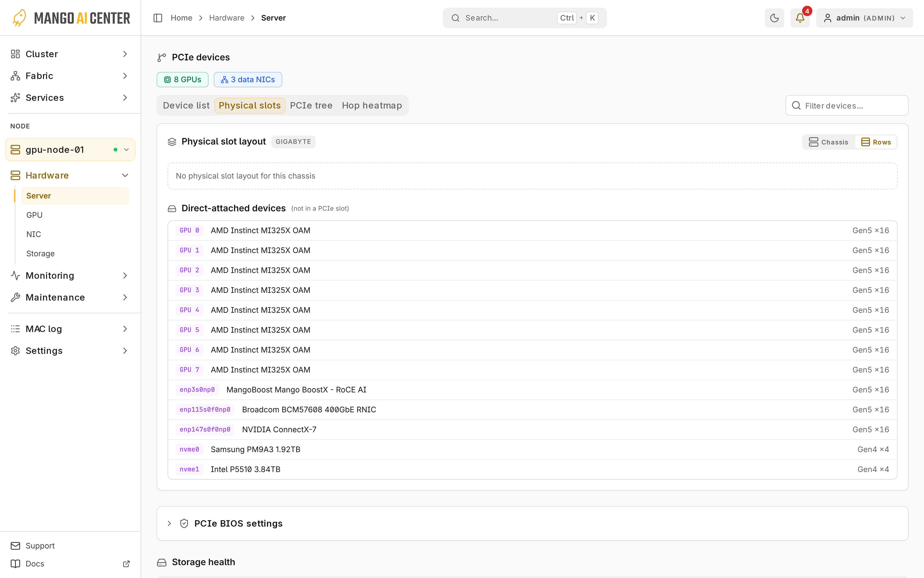Click the Cluster grid icon
This screenshot has height=578, width=924.
15,54
